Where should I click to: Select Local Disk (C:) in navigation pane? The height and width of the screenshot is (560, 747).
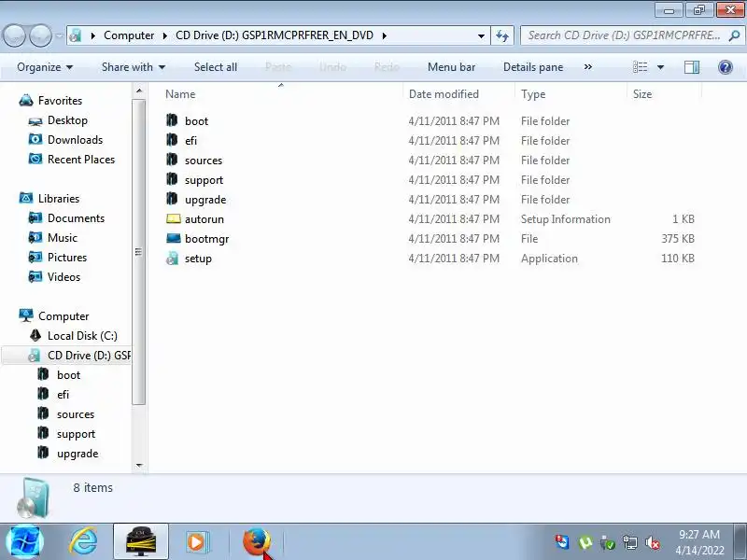pyautogui.click(x=82, y=336)
